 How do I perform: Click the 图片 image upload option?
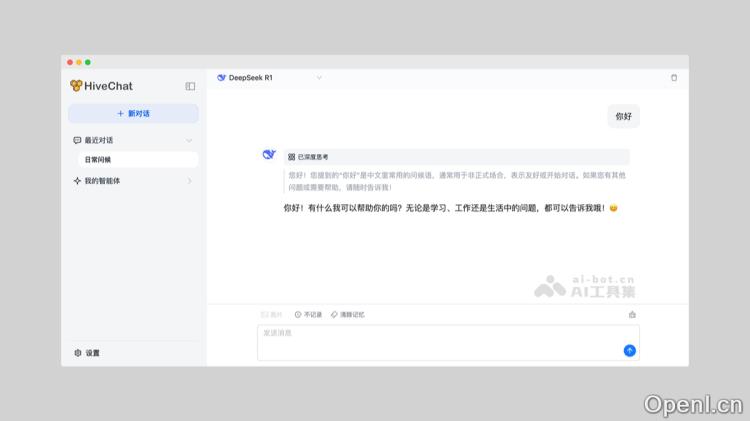[271, 314]
